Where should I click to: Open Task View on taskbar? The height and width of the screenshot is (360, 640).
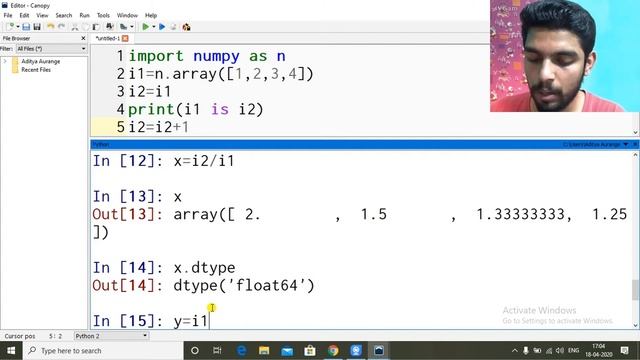tap(217, 351)
